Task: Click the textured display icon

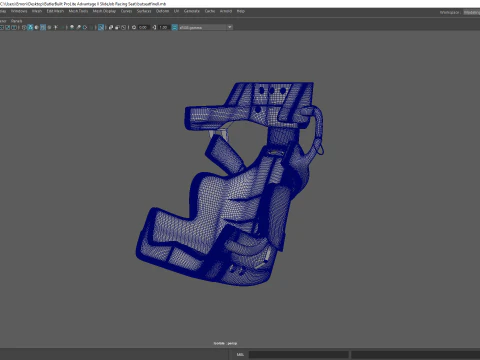Action: (49, 27)
